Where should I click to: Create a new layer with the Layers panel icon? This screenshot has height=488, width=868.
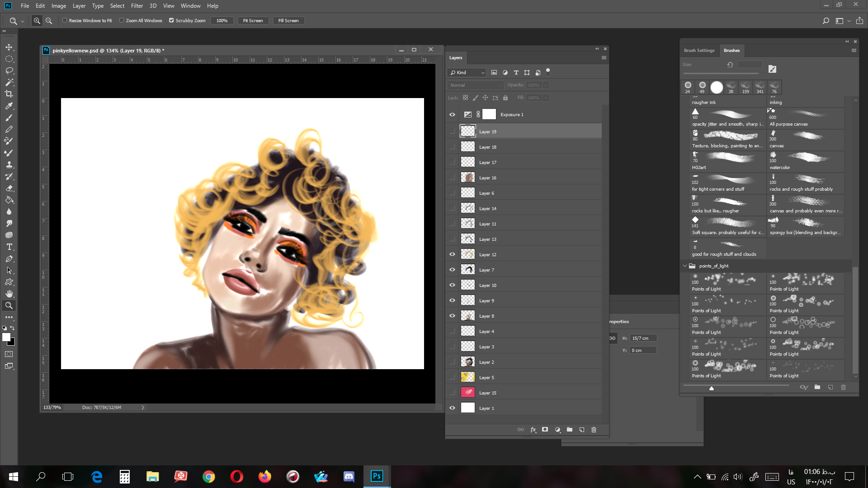(x=582, y=430)
